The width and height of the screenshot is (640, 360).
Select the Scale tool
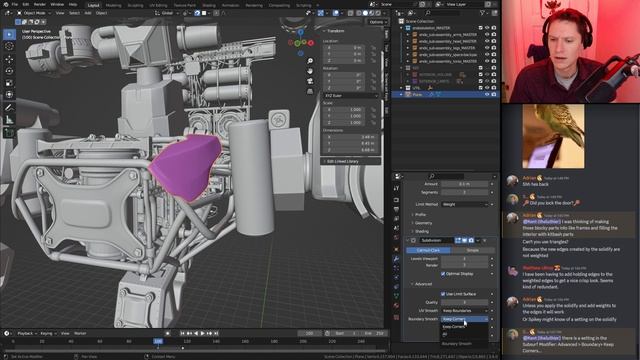[9, 83]
